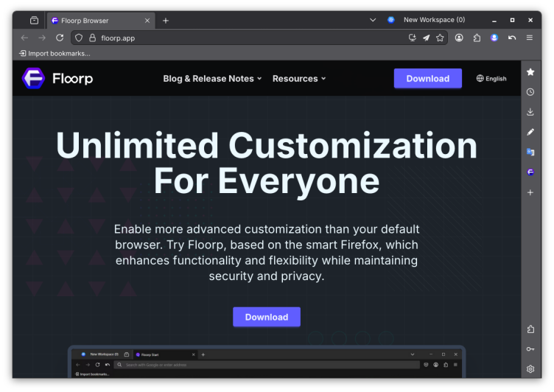
Task: Open the translate panel in the sidebar
Action: point(530,152)
